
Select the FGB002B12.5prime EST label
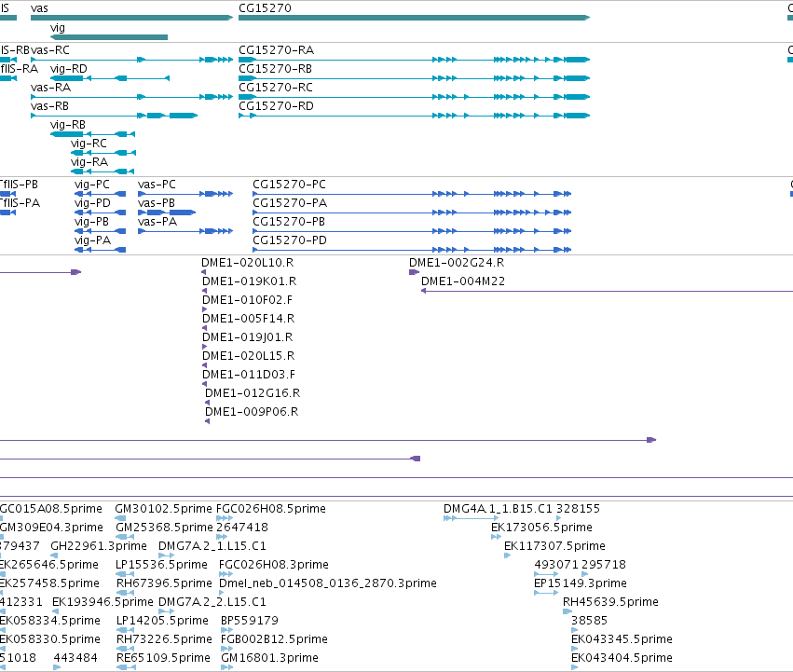[274, 639]
